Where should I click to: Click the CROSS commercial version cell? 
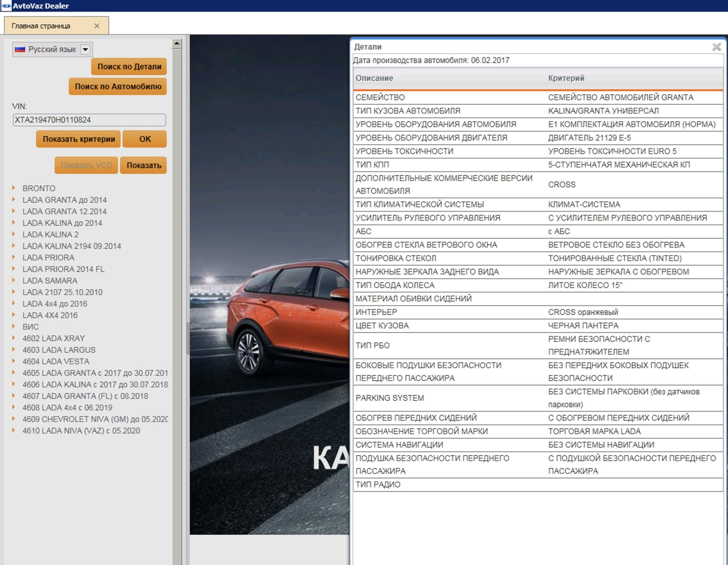[x=562, y=185]
